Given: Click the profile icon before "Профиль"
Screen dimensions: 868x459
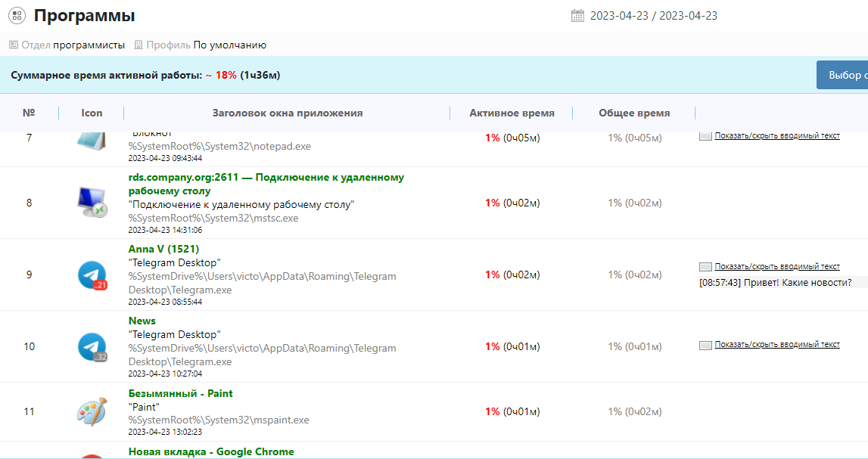Looking at the screenshot, I should [x=138, y=45].
